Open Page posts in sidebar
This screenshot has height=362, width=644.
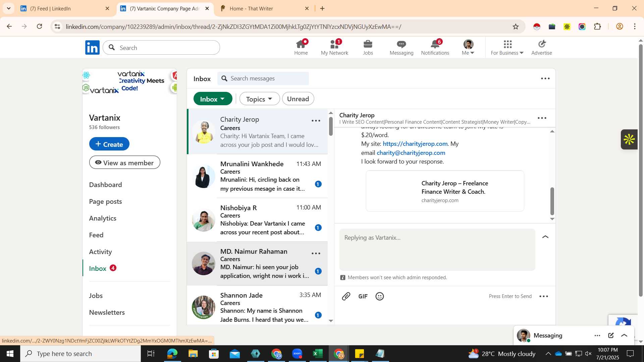pyautogui.click(x=105, y=201)
